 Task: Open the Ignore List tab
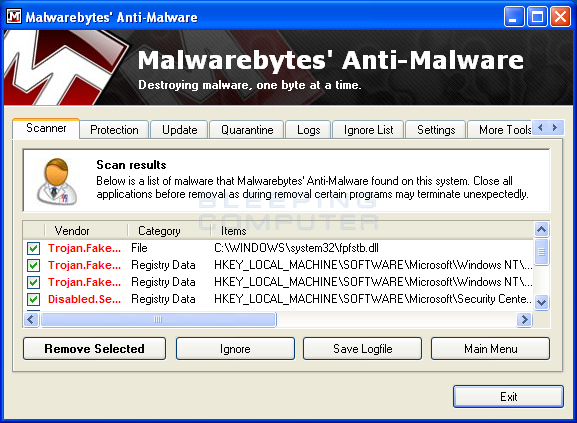(368, 130)
